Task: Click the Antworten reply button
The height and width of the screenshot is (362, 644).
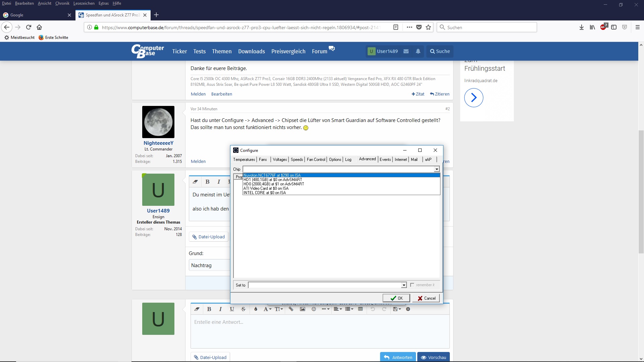Action: pos(398,357)
